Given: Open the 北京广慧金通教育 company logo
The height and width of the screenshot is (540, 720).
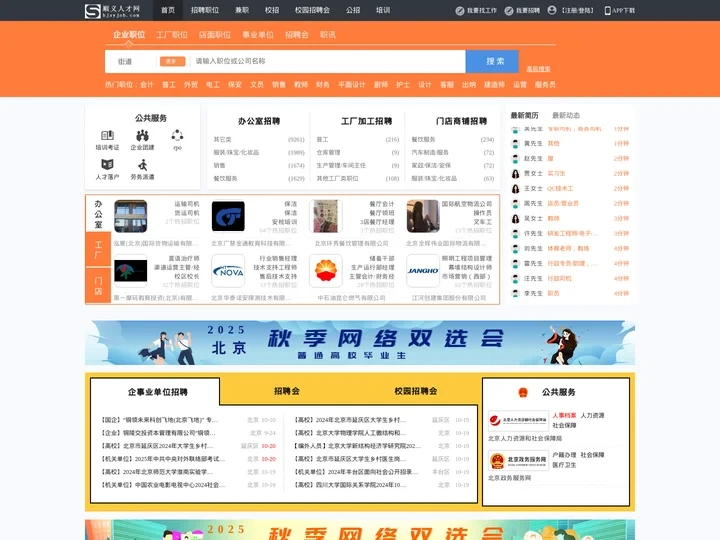Looking at the screenshot, I should (x=228, y=216).
